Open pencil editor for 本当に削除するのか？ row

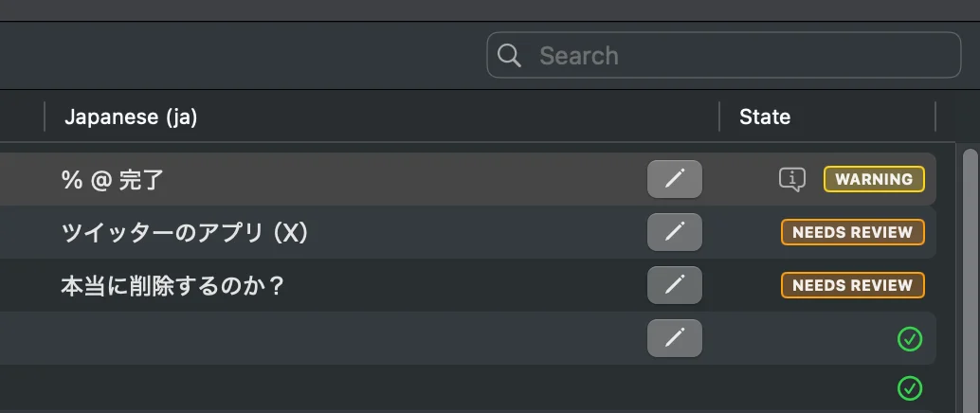pos(674,285)
